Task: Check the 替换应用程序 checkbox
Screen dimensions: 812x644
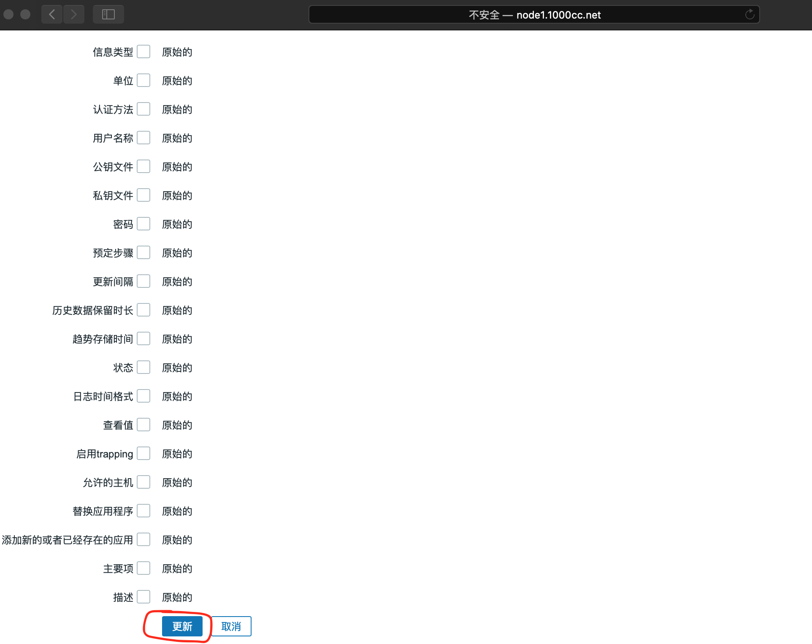Action: [x=143, y=511]
